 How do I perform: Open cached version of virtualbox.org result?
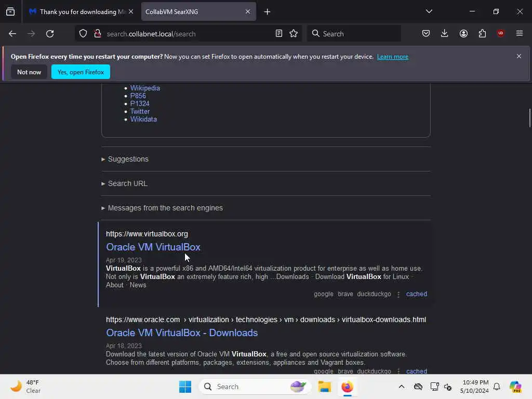tap(416, 294)
